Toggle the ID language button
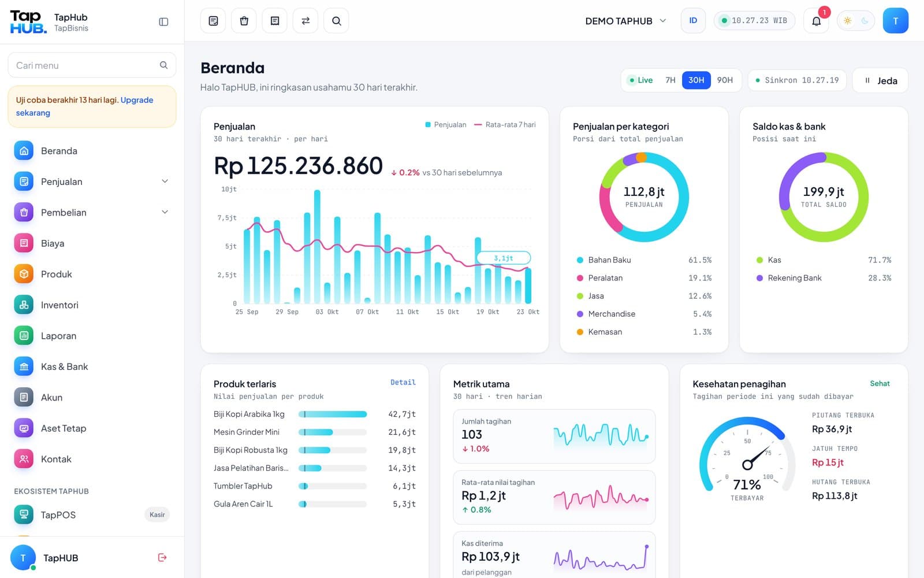 [693, 21]
